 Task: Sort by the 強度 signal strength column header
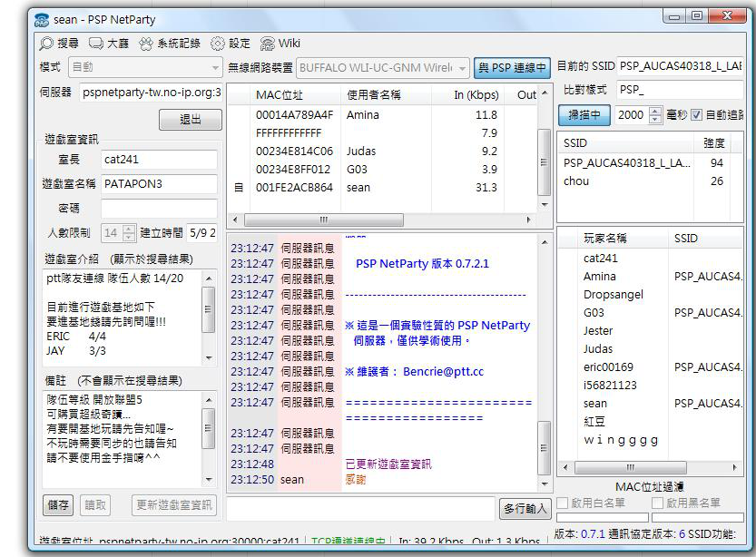click(712, 143)
